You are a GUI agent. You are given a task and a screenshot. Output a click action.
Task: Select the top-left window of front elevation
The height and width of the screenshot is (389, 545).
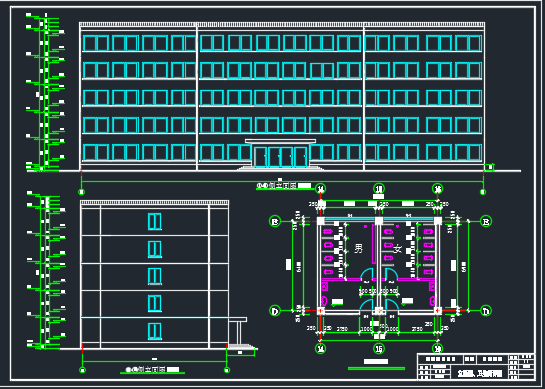tap(96, 43)
